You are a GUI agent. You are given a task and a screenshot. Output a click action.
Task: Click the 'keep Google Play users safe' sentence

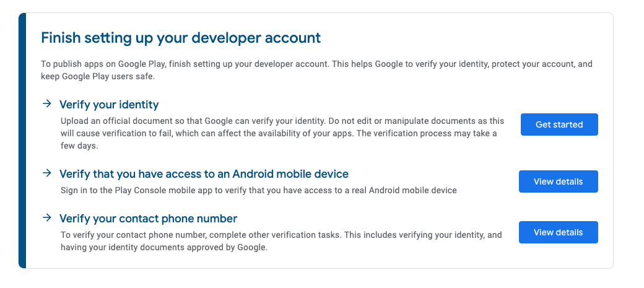tap(98, 76)
